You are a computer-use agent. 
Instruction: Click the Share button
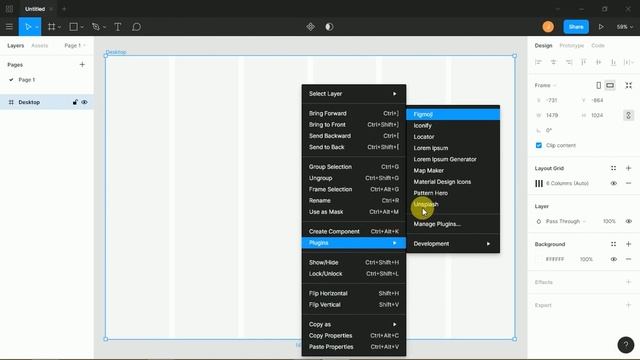point(576,27)
